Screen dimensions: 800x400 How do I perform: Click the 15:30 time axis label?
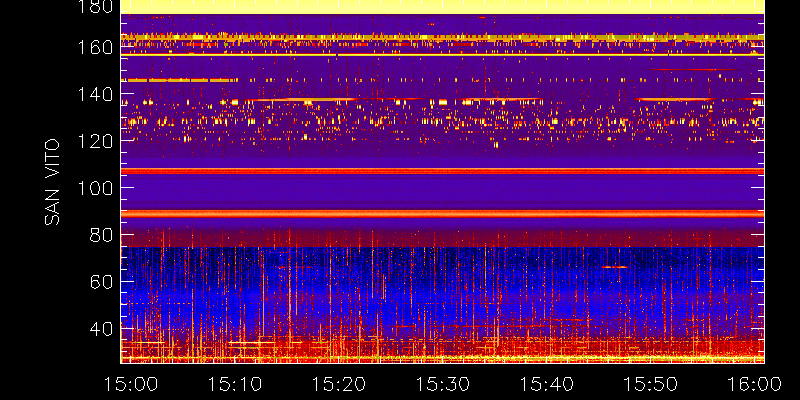click(443, 384)
